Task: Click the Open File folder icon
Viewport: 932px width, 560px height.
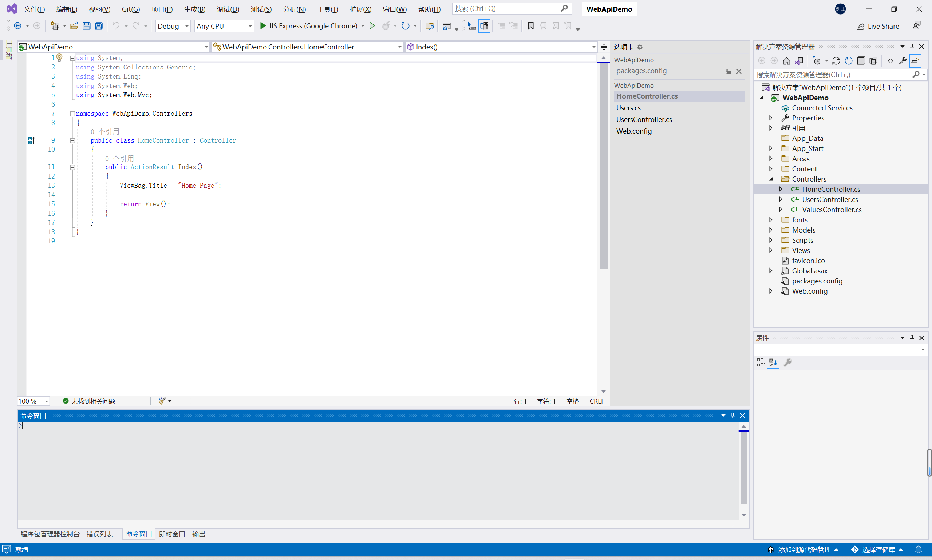Action: click(74, 26)
